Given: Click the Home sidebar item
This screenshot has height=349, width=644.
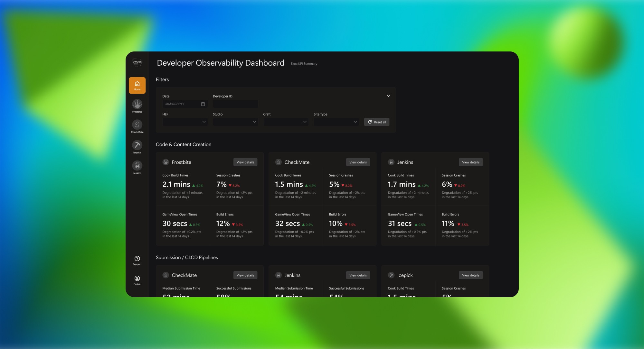Looking at the screenshot, I should click(x=137, y=85).
